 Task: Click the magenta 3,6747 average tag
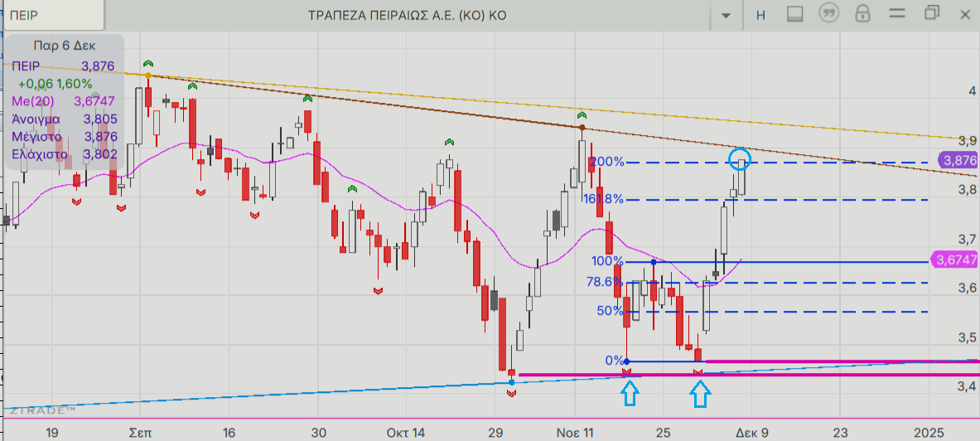[953, 260]
